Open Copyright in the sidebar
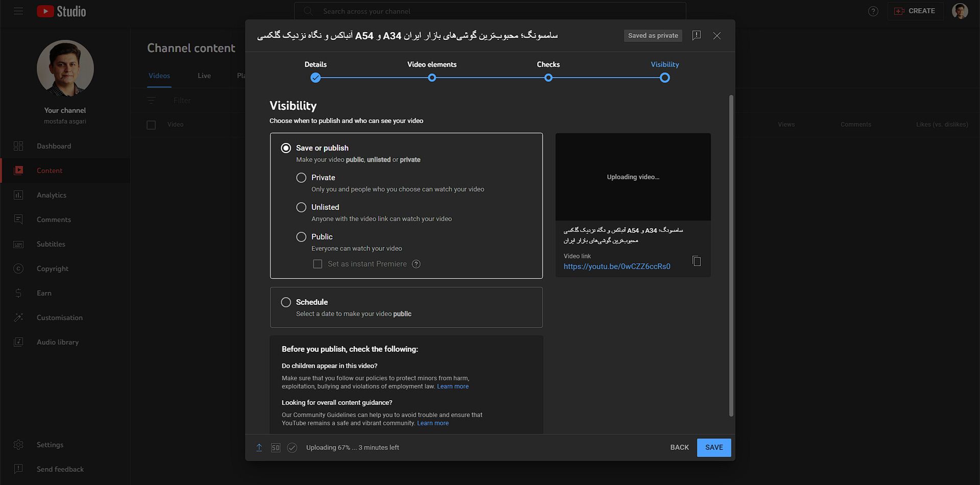 point(65,269)
